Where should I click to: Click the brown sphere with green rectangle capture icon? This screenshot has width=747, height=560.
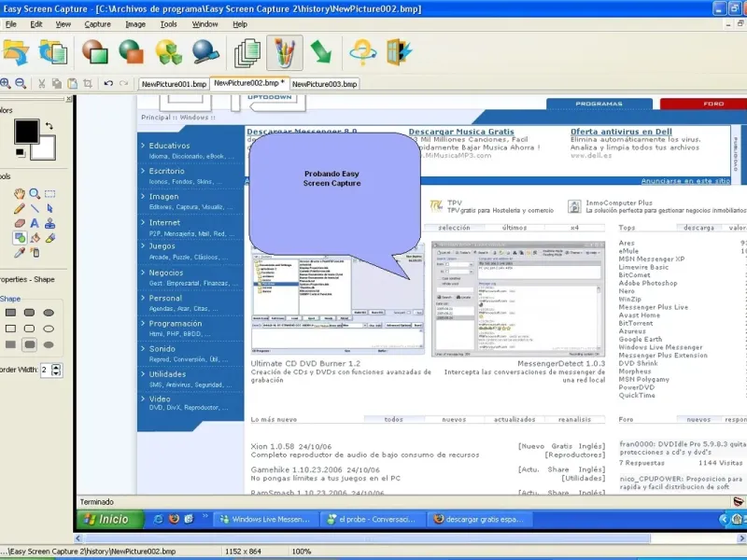95,52
